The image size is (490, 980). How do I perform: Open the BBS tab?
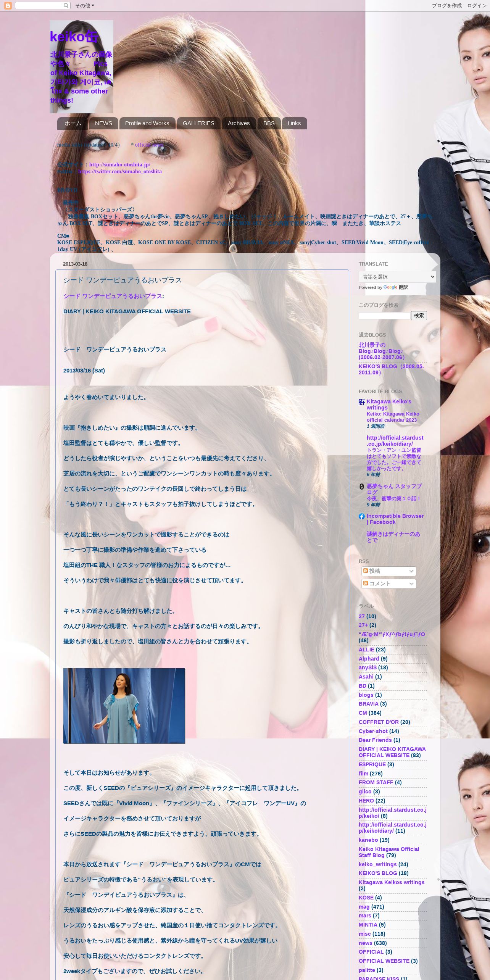pyautogui.click(x=269, y=123)
